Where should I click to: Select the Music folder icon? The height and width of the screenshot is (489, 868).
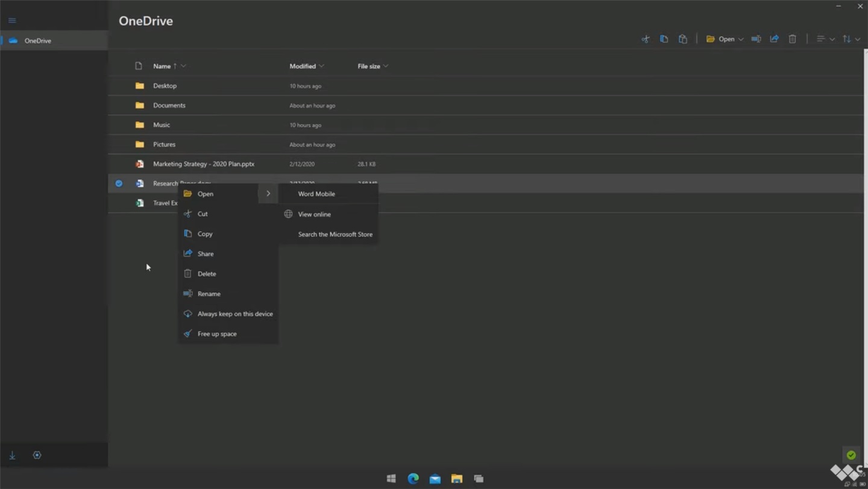[x=140, y=125]
